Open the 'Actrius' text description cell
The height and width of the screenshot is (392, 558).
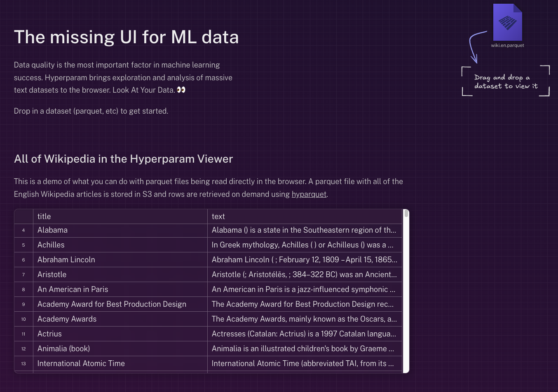[x=304, y=334]
